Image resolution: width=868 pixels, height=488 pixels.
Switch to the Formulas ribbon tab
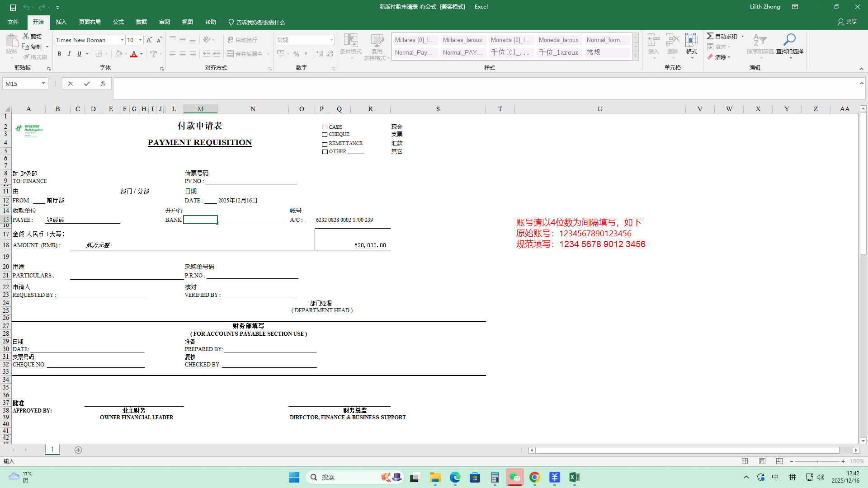(x=118, y=22)
